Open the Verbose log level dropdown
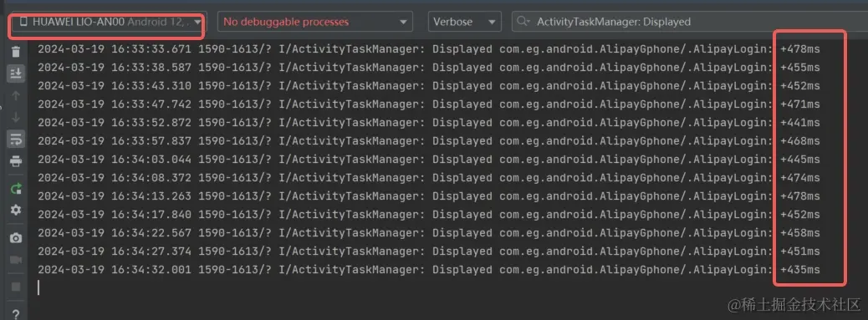The height and width of the screenshot is (320, 868). point(464,22)
